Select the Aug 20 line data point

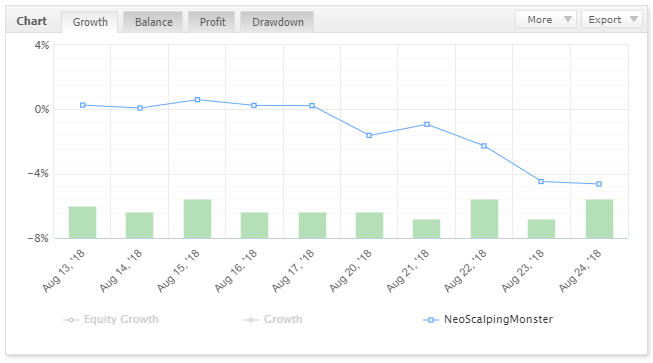[x=369, y=135]
